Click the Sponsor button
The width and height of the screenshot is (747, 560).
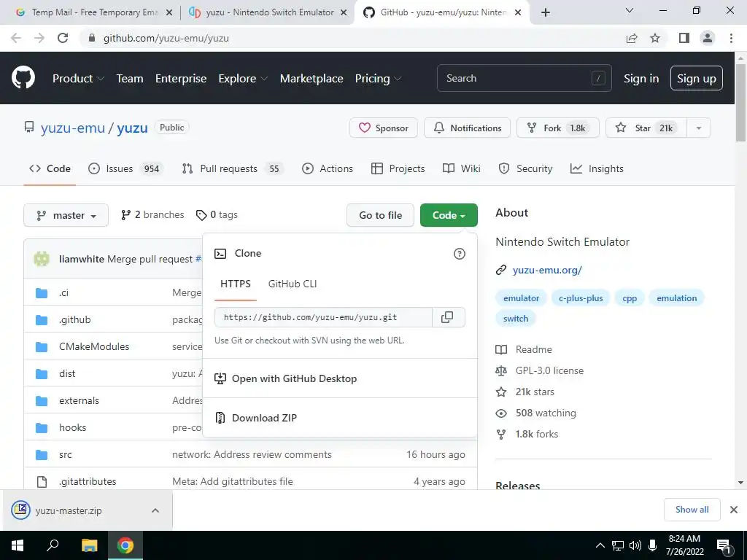coord(384,128)
